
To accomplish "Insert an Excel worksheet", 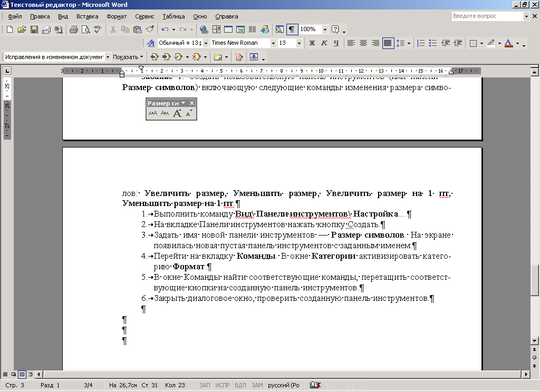I will pos(240,30).
